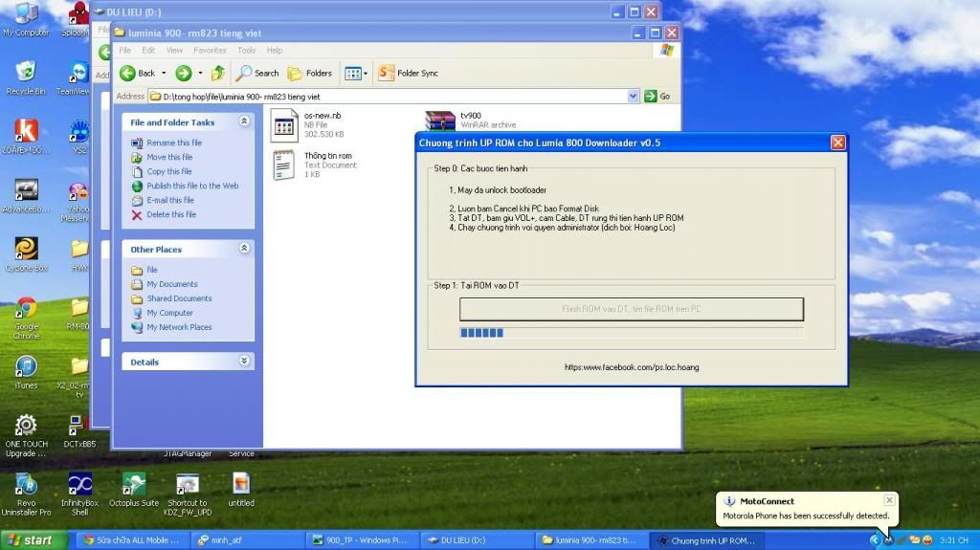
Task: Select the os-new.nb file icon
Action: (283, 125)
